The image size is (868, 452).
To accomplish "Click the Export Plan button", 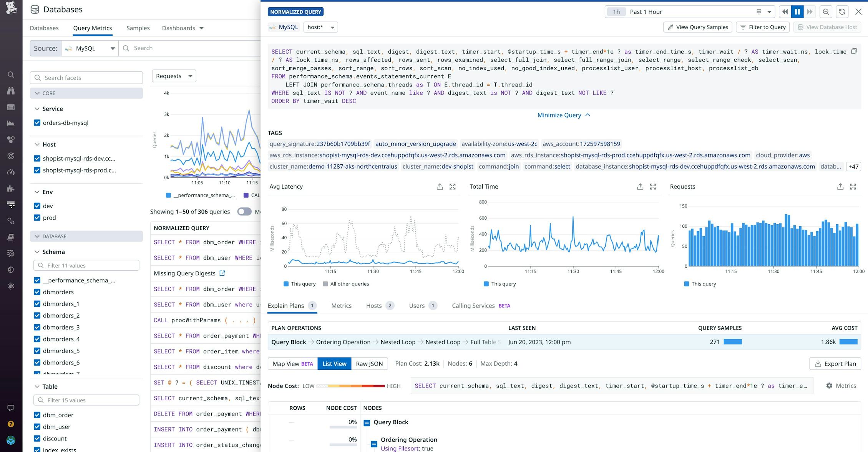I will point(835,364).
